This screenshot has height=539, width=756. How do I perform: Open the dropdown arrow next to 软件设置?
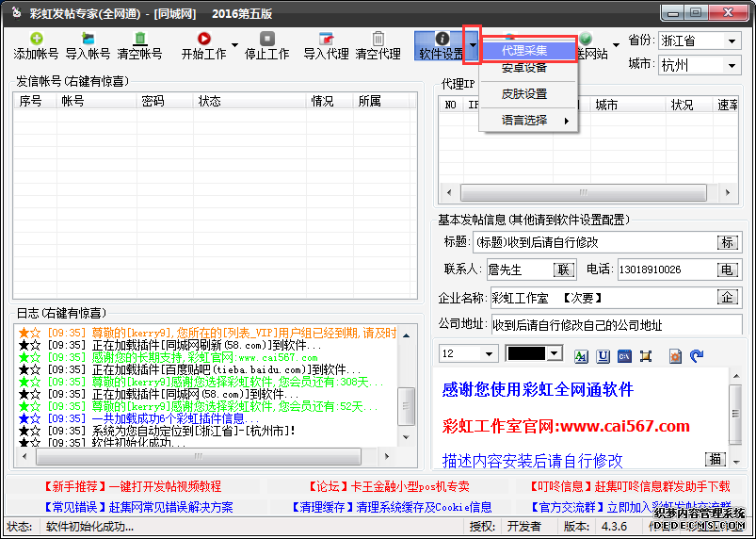pyautogui.click(x=473, y=45)
